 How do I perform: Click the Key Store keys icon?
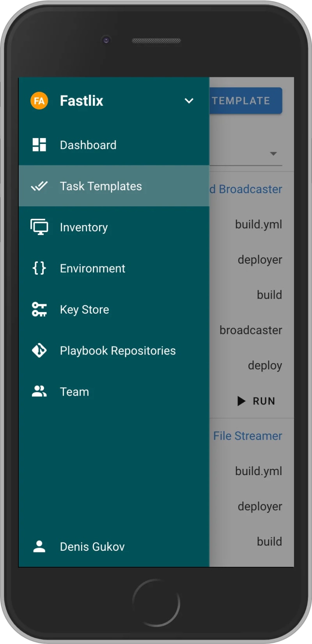[x=39, y=309]
